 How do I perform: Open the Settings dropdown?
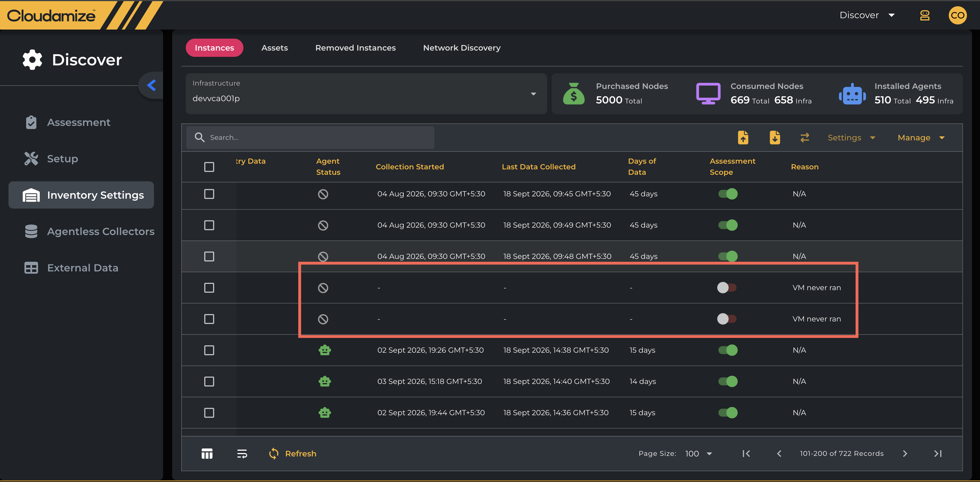pos(851,138)
